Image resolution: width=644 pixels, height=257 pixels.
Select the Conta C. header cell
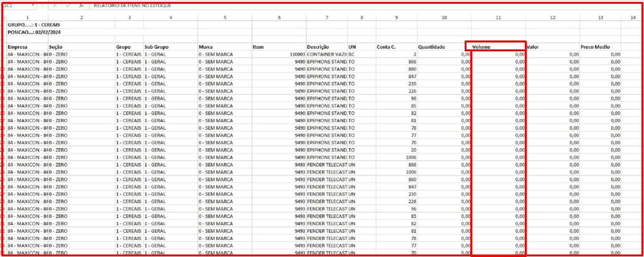tap(396, 47)
